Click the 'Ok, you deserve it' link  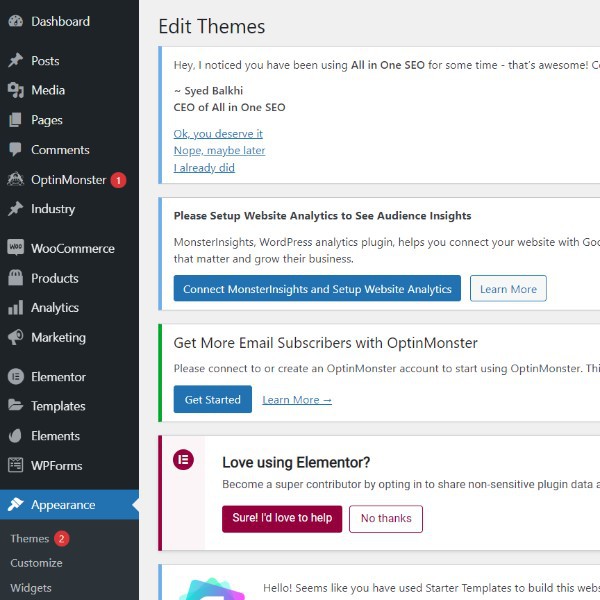[x=218, y=134]
